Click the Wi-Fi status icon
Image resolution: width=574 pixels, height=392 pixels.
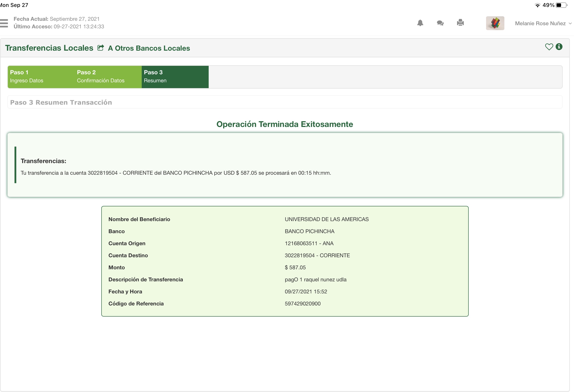[x=537, y=5]
